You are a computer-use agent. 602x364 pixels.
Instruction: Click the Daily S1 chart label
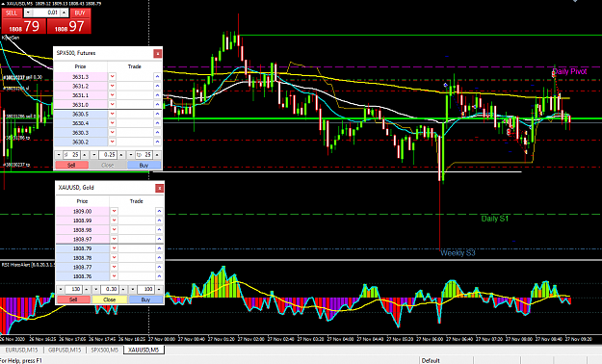coord(494,219)
